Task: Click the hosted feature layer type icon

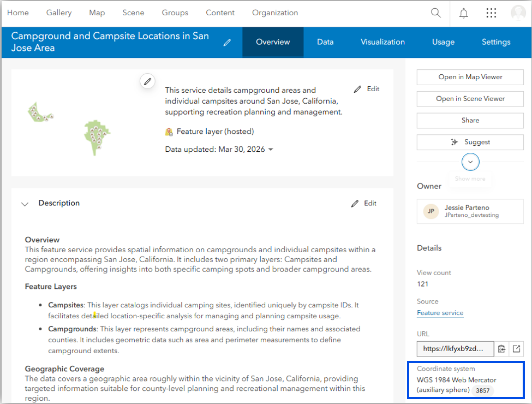Action: point(169,132)
